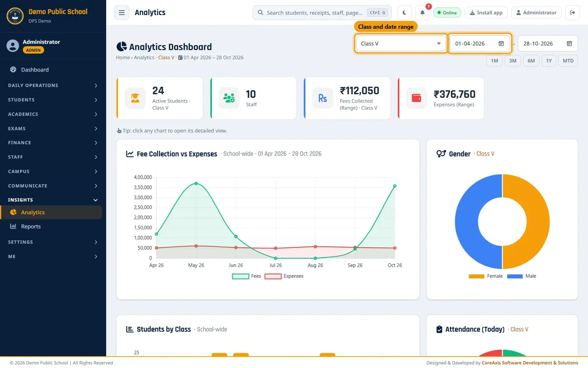Image resolution: width=588 pixels, height=368 pixels.
Task: Open calendar picker for start date 01-04-2026
Action: point(501,44)
